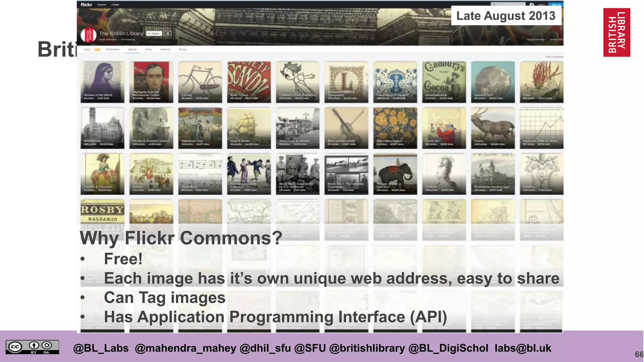Image resolution: width=644 pixels, height=362 pixels.
Task: Click the labs@bl.uk email address
Action: coord(523,348)
